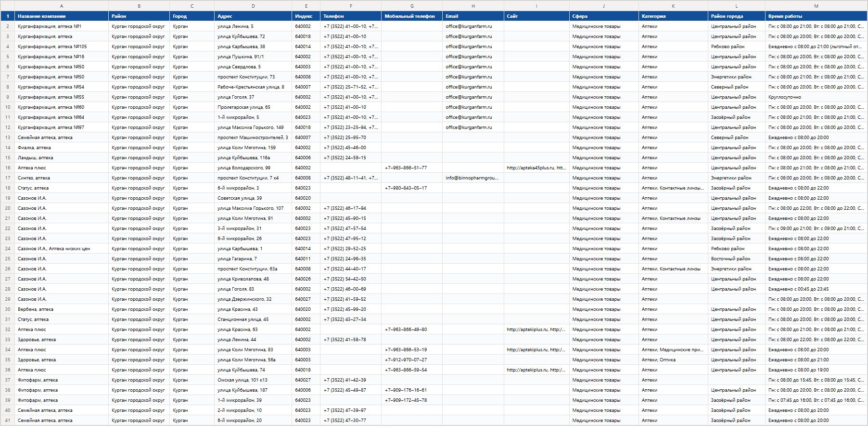
Task: Select address 'улица Криволапова, 48'
Action: click(253, 279)
